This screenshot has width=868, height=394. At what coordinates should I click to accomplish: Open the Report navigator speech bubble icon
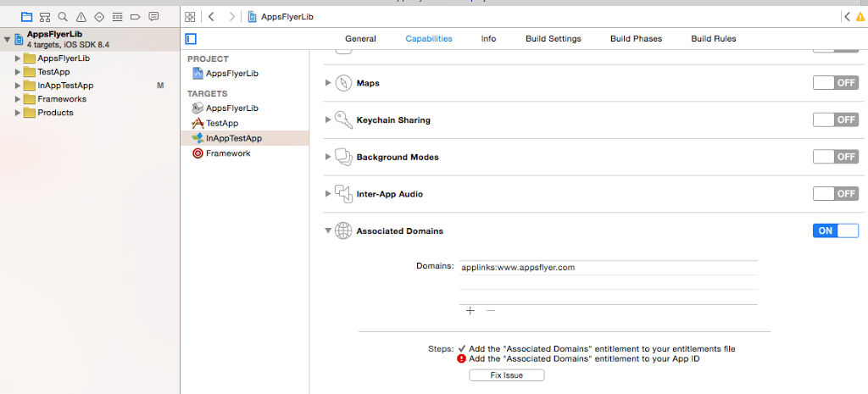click(x=154, y=17)
